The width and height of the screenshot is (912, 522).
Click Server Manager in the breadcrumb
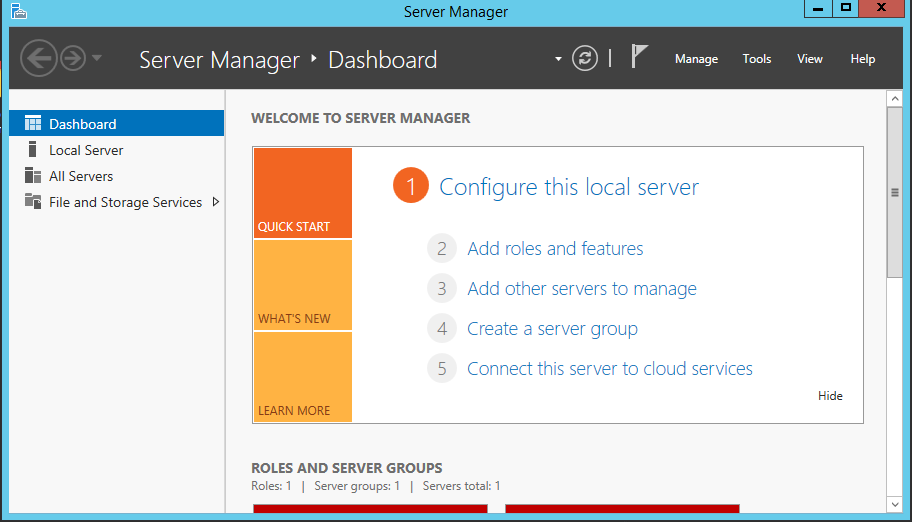(x=219, y=59)
